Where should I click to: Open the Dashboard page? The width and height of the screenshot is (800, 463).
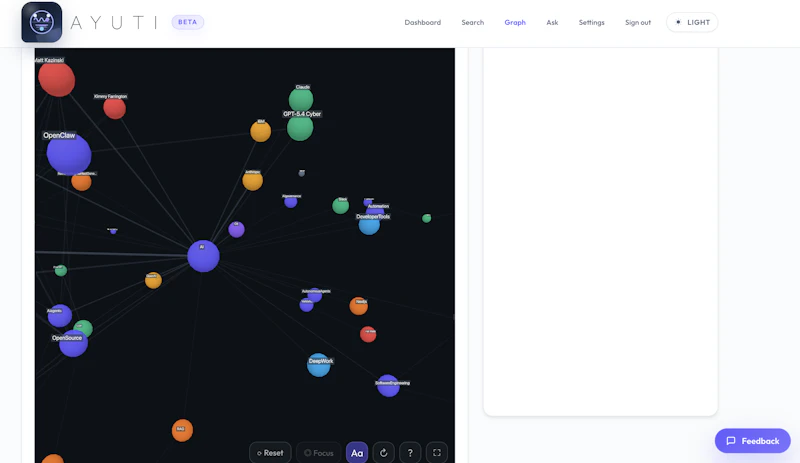[422, 22]
